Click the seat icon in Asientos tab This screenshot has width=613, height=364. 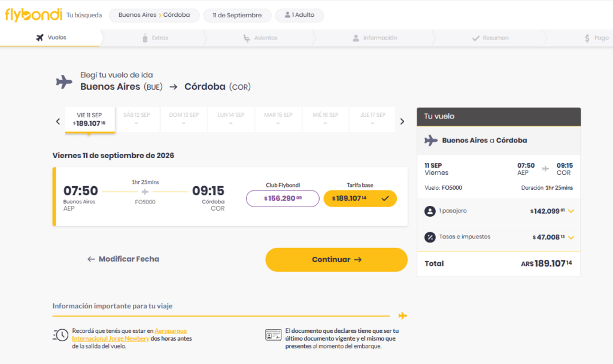[x=247, y=38]
